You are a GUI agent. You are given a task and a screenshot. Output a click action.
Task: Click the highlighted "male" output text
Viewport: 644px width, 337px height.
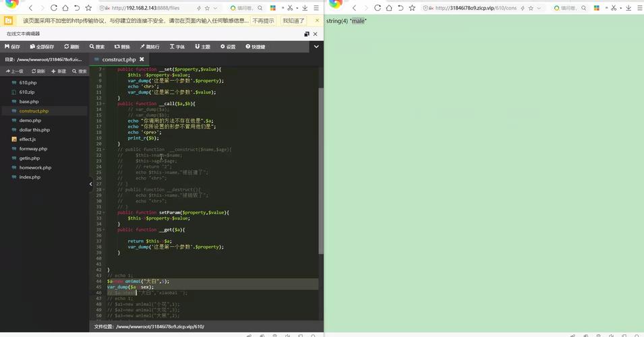tap(358, 21)
